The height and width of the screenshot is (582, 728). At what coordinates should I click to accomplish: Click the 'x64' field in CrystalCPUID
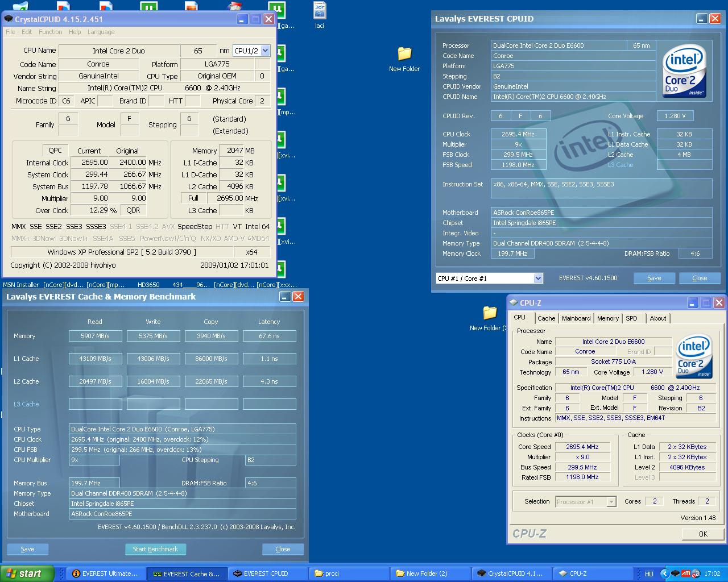tap(251, 252)
